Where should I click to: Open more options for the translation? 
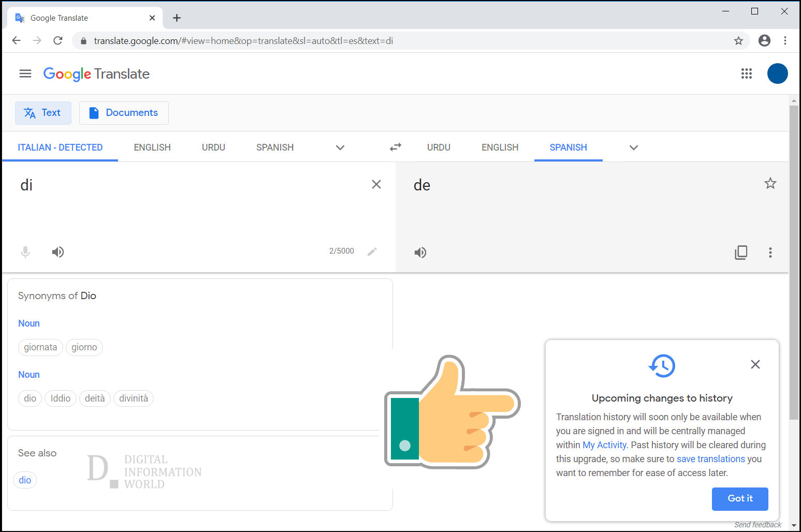coord(770,253)
